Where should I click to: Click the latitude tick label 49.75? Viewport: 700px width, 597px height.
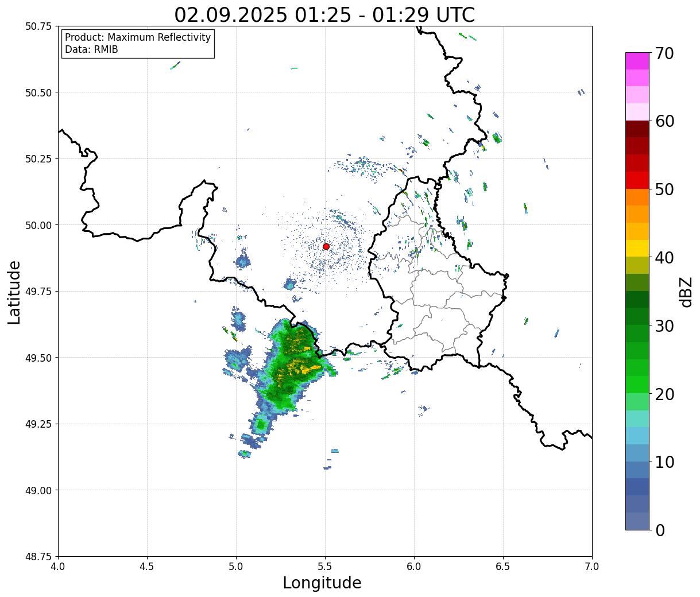[38, 291]
